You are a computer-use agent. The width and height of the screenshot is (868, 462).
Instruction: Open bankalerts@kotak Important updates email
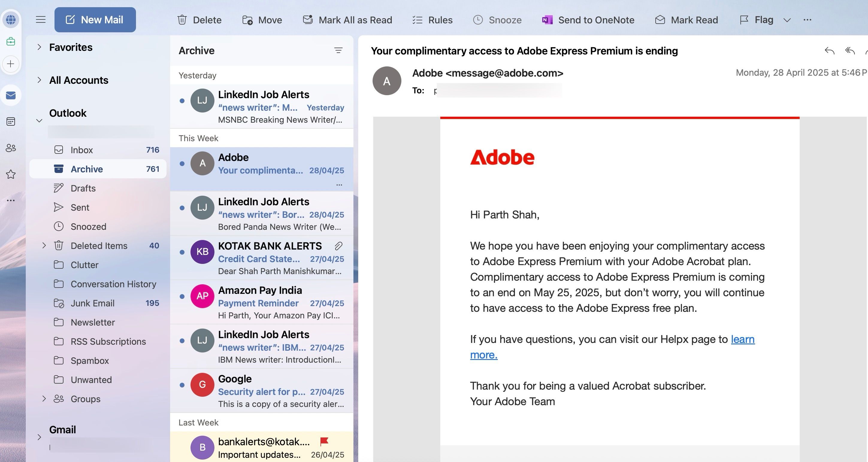tap(262, 447)
